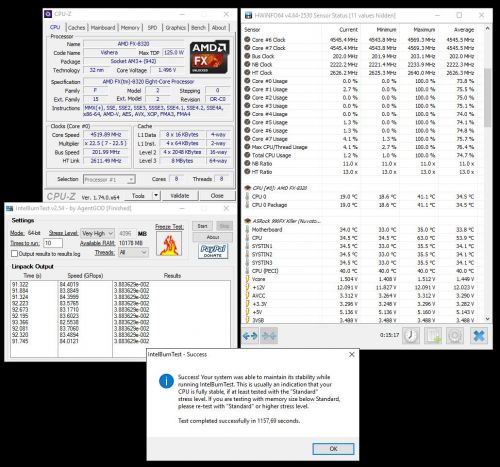This screenshot has width=500, height=467.
Task: Click the Speed (GFlops) column header
Action: [85, 276]
